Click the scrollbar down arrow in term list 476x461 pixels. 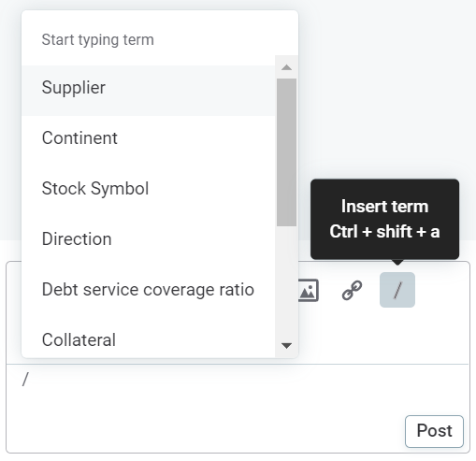286,345
